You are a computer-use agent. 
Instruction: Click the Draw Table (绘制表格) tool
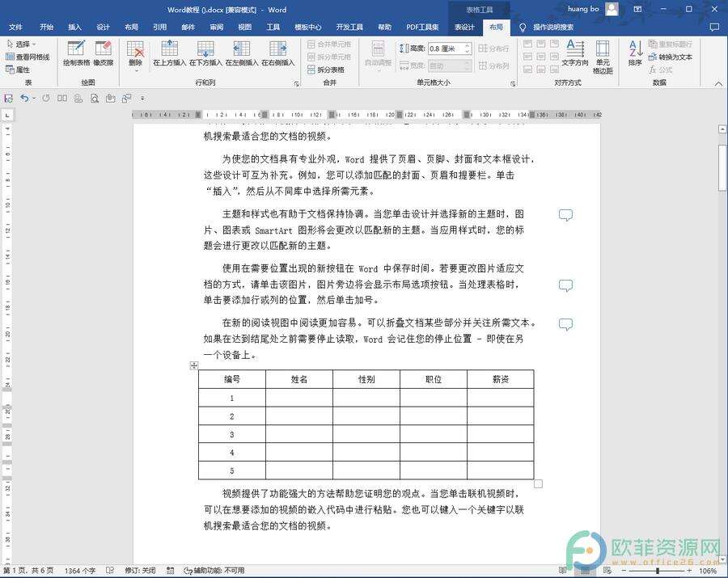pyautogui.click(x=76, y=53)
